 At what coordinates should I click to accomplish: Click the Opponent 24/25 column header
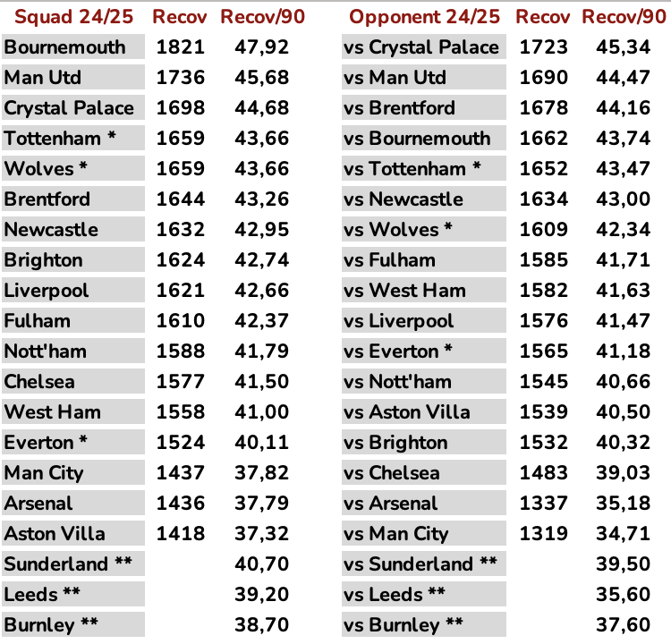click(424, 17)
